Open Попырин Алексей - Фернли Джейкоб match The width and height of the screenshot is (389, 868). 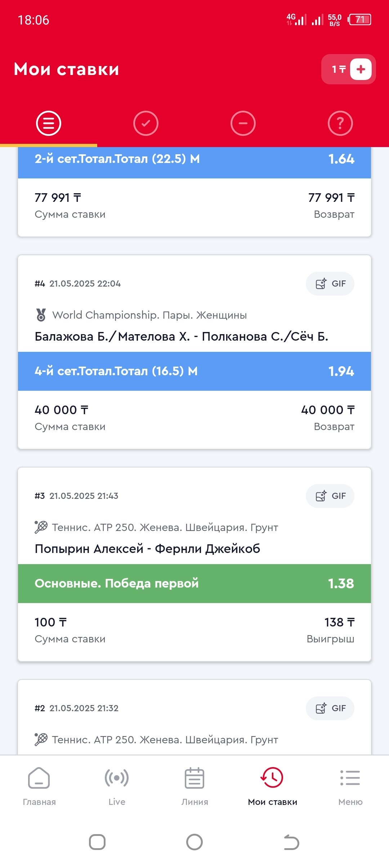pos(147,549)
